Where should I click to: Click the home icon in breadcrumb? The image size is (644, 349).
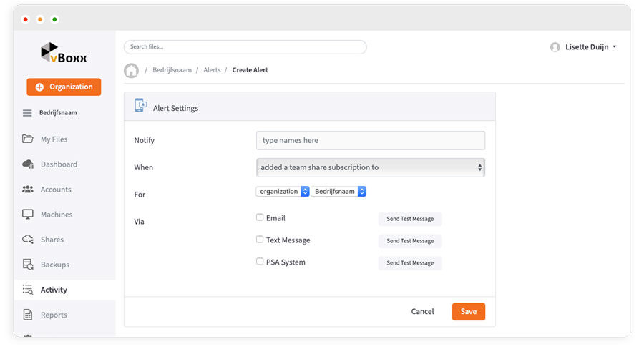pos(131,70)
